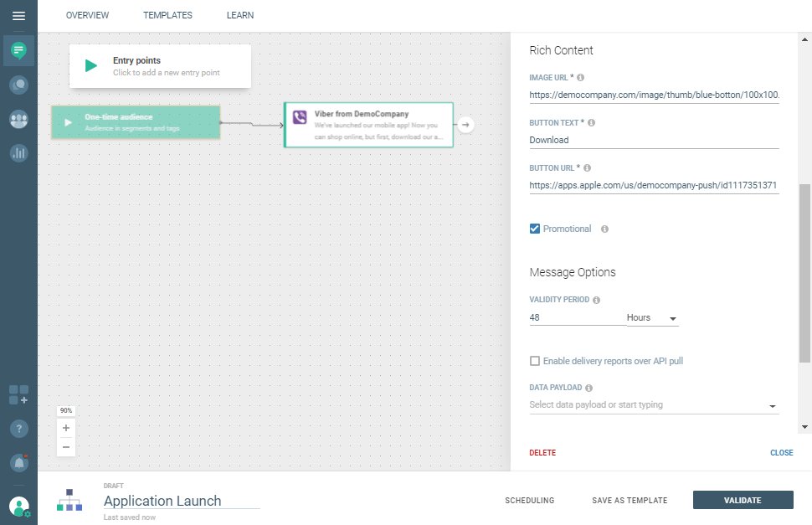Viewport: 812px width, 525px height.
Task: Open the conversations sidebar icon
Action: point(18,85)
